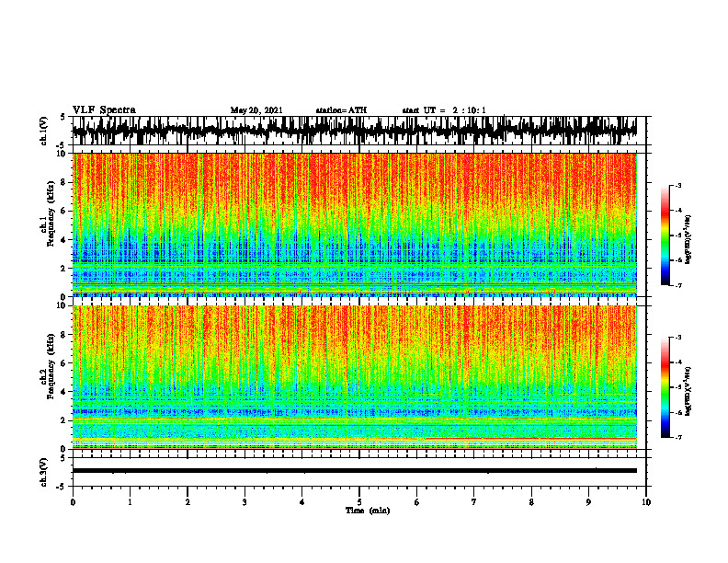Image resolution: width=728 pixels, height=563 pixels.
Task: Click the ch.2 PSD color bar
Action: tap(665, 387)
